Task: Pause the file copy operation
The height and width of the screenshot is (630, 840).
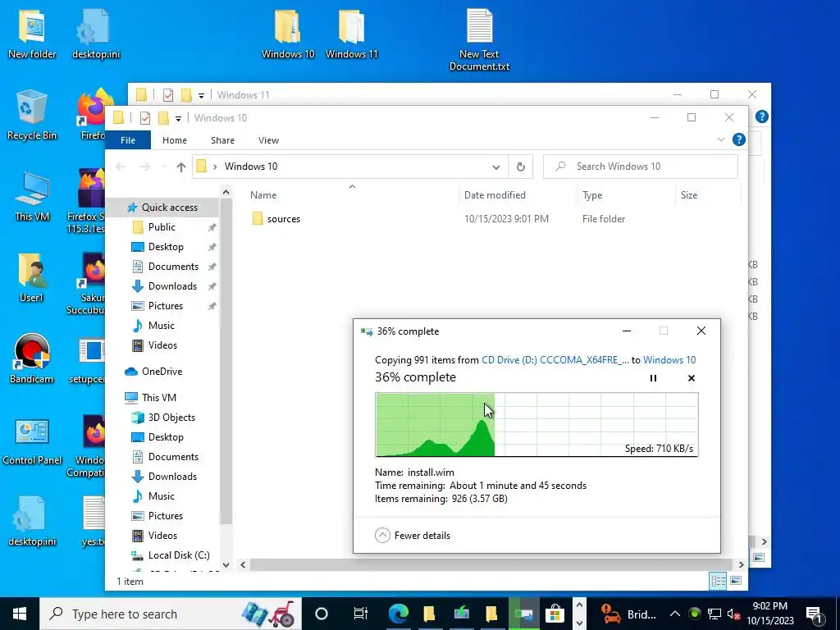Action: coord(653,378)
